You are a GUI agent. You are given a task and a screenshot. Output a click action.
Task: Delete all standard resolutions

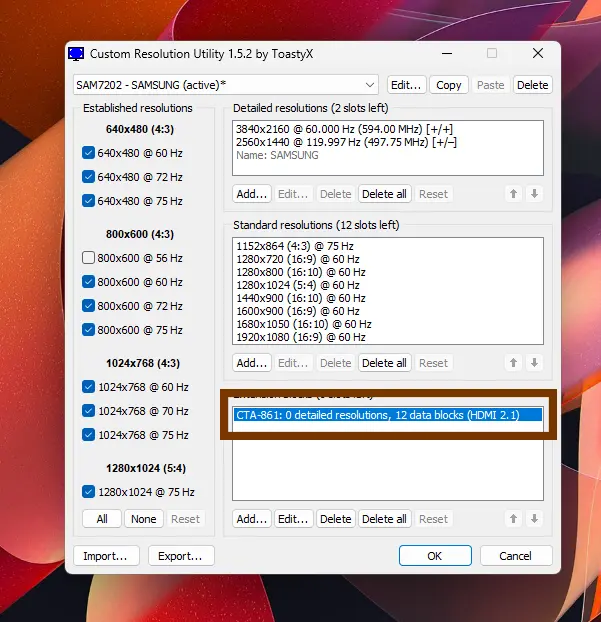click(x=384, y=363)
